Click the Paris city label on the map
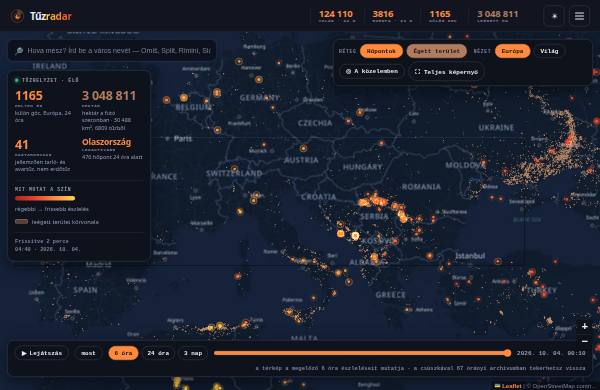 point(183,139)
